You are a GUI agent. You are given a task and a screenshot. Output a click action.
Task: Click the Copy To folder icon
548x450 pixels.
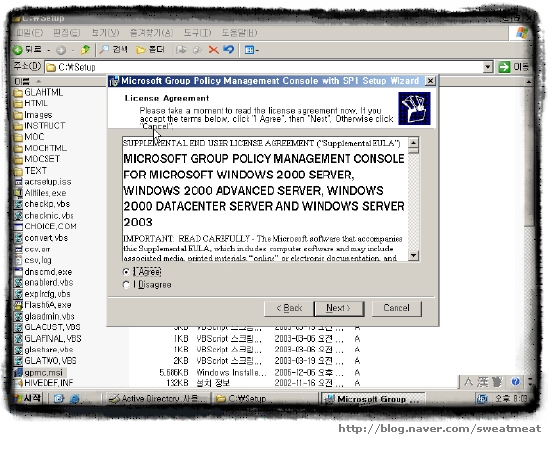(197, 50)
